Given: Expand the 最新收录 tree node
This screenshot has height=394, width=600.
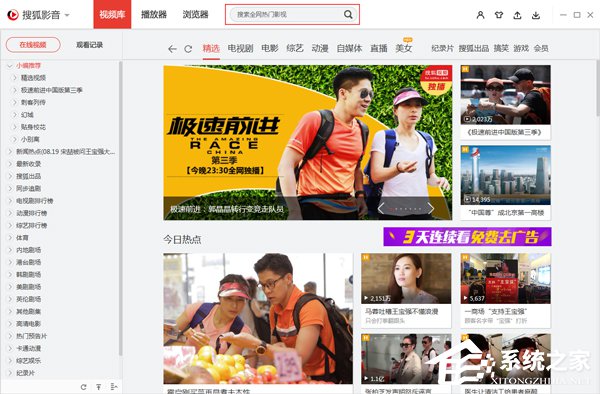Looking at the screenshot, I should (10, 164).
